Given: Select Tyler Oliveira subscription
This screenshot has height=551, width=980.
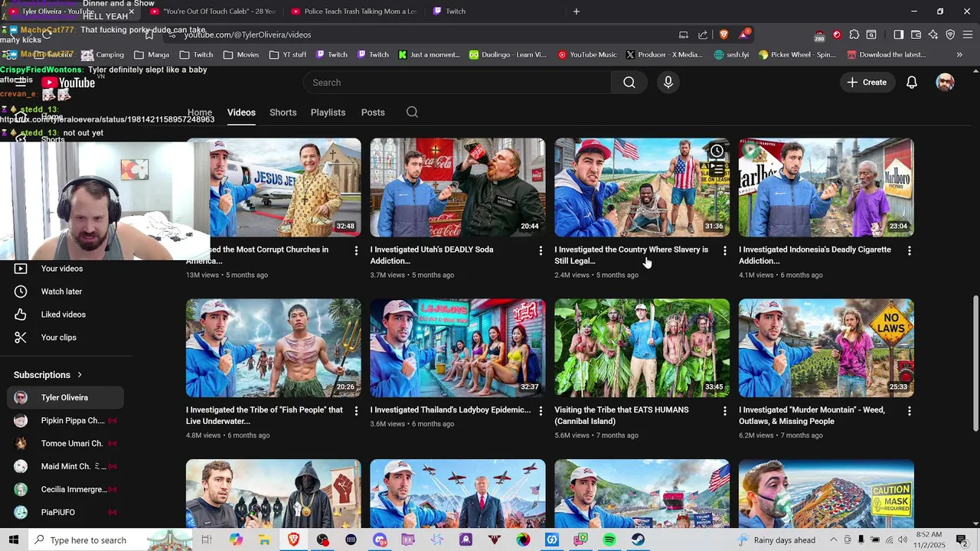Looking at the screenshot, I should pos(66,398).
